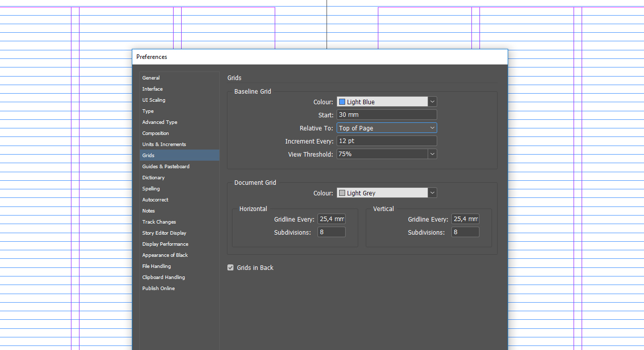Select the General preferences category
The height and width of the screenshot is (350, 644).
tap(151, 78)
